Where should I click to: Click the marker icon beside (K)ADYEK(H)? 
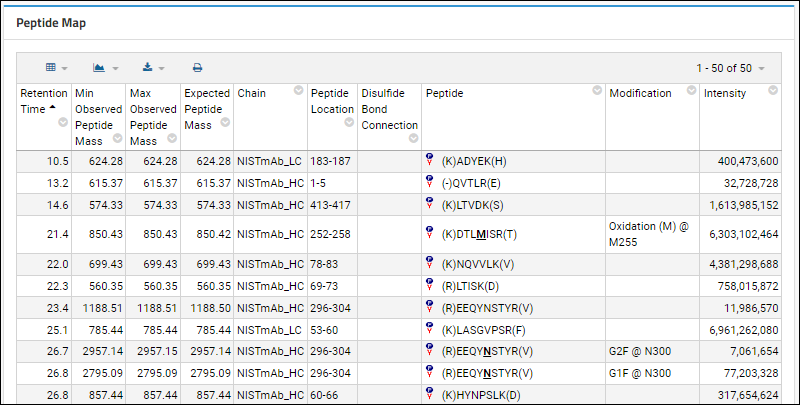430,160
